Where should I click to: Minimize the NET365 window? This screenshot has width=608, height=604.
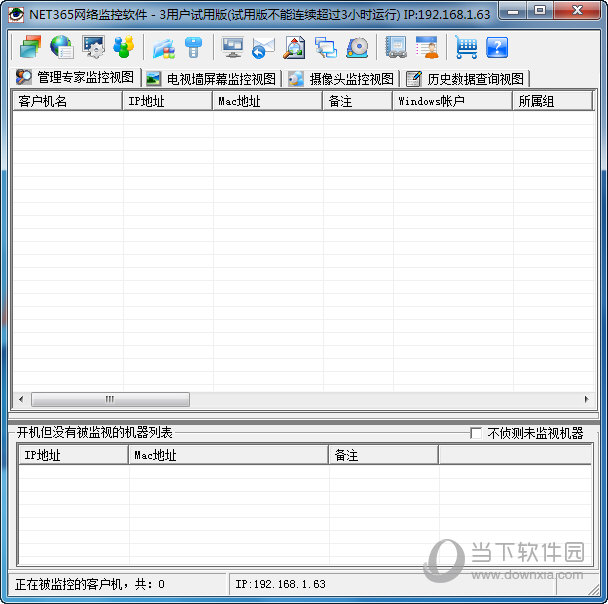(513, 11)
